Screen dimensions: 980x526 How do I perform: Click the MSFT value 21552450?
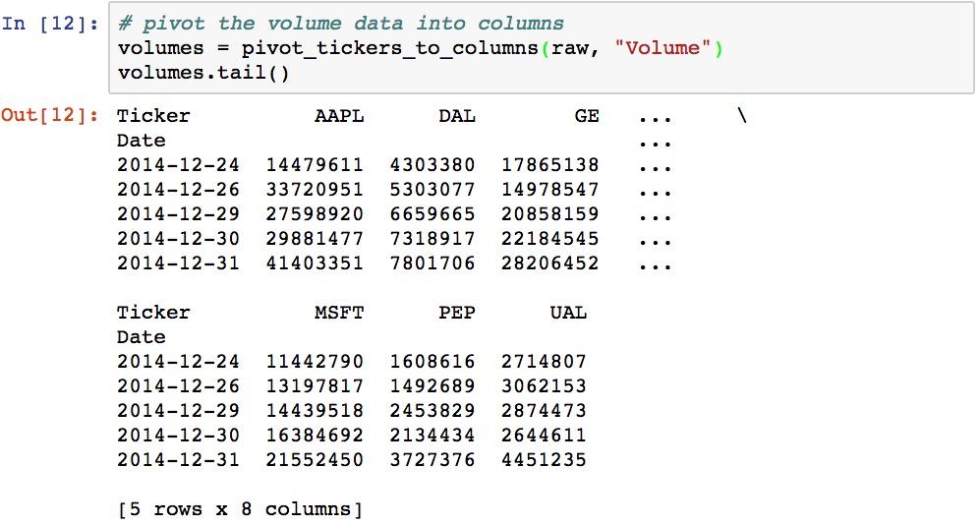(315, 460)
